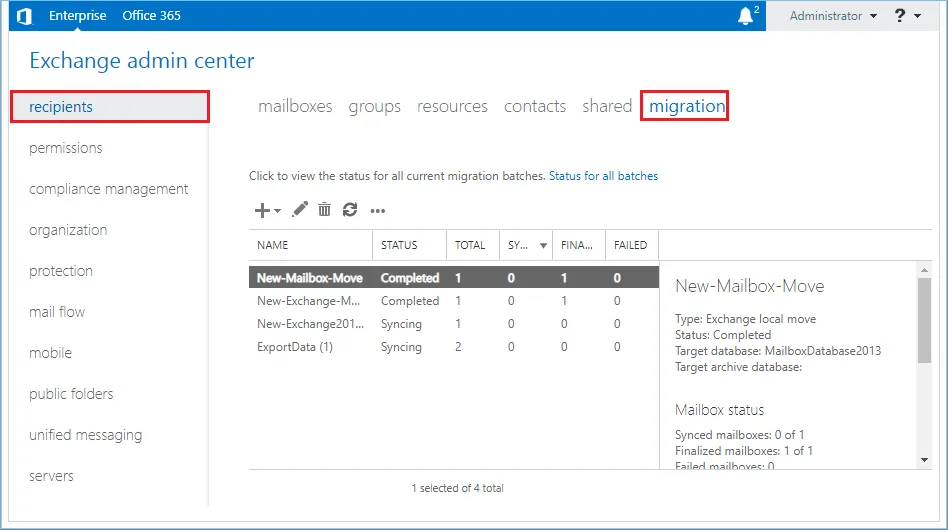948x530 pixels.
Task: Switch to Office 365 in top bar
Action: (x=152, y=16)
